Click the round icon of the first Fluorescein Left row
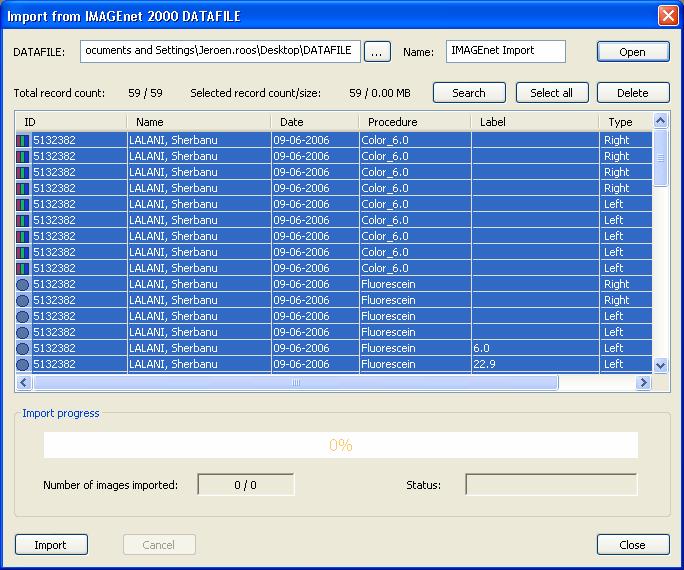Screen dimensions: 684x570 coord(23,317)
